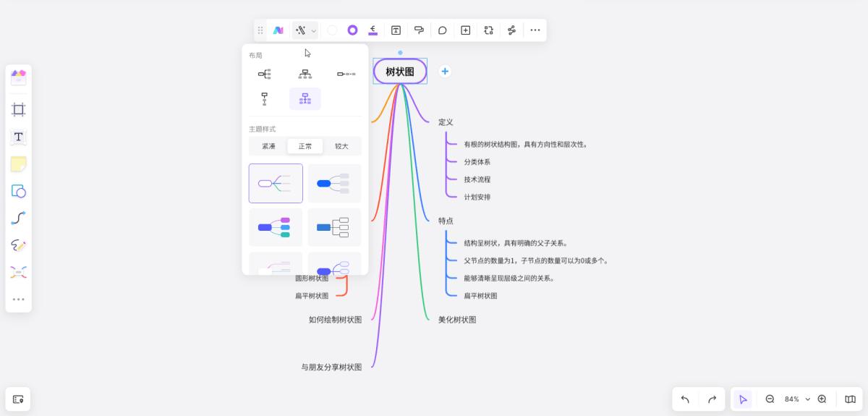The image size is (868, 416).
Task: Select the pen drawing tool
Action: (x=18, y=245)
